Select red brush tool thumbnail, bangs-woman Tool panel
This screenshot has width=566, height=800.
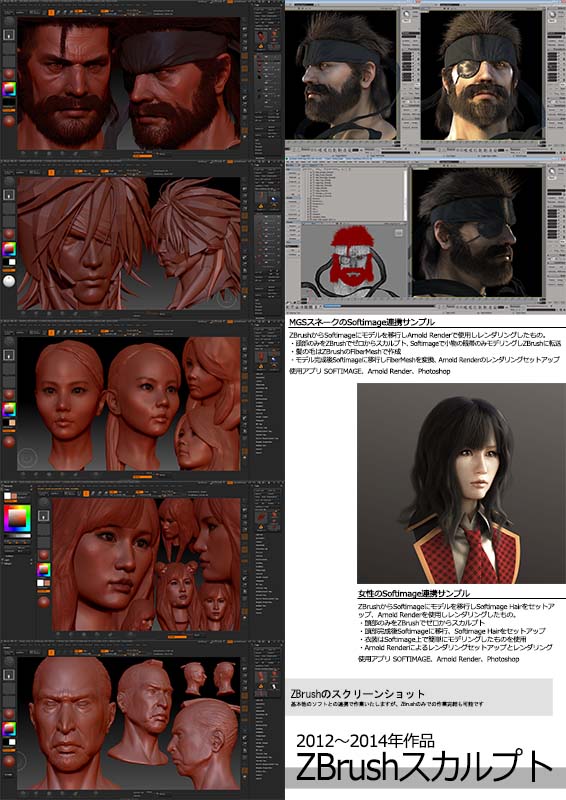(261, 517)
